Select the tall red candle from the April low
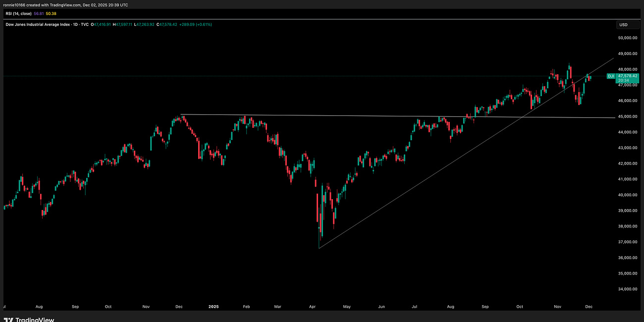This screenshot has height=322, width=644. tap(317, 208)
